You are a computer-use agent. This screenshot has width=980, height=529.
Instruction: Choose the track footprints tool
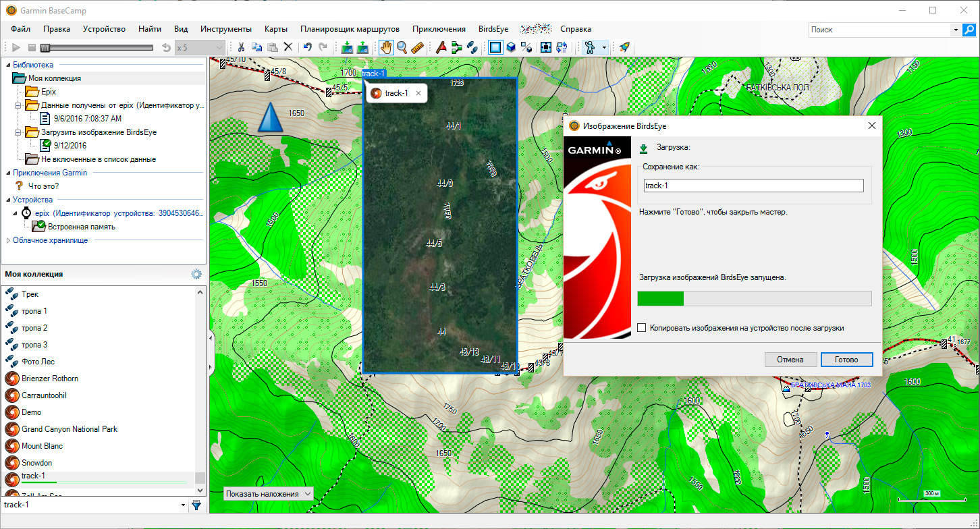(472, 47)
